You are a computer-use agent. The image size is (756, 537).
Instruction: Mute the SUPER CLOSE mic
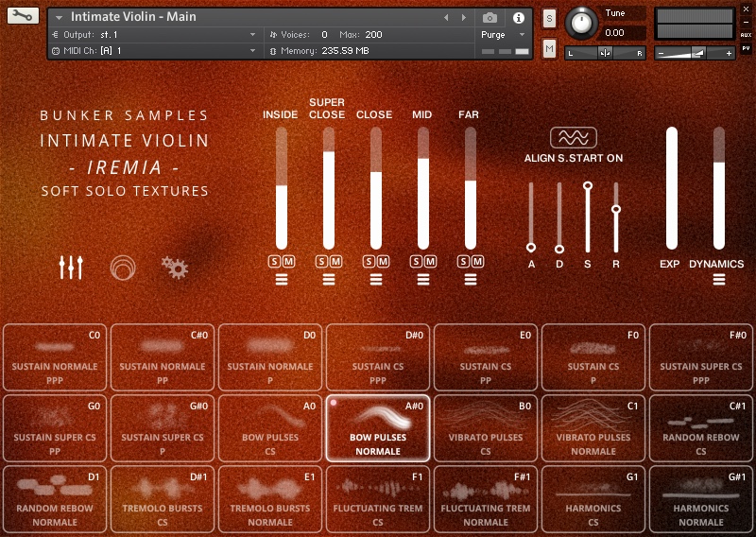pyautogui.click(x=336, y=262)
